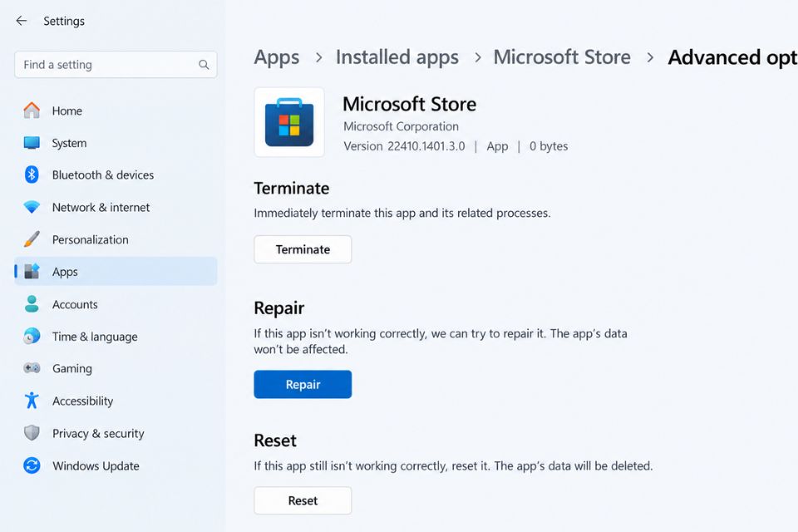Click the Time & language globe-clock icon
The image size is (798, 532).
coord(32,336)
